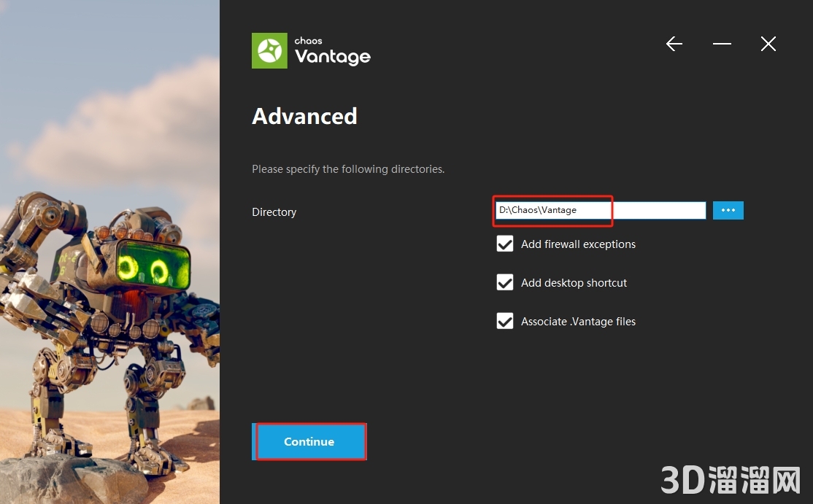Go back using the left arrow
The image size is (813, 504).
point(674,44)
